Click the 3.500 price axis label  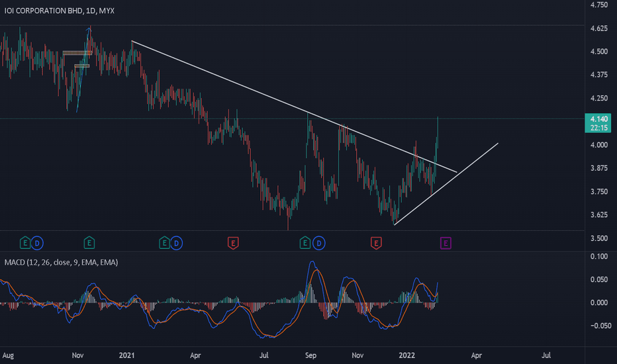[x=599, y=238]
